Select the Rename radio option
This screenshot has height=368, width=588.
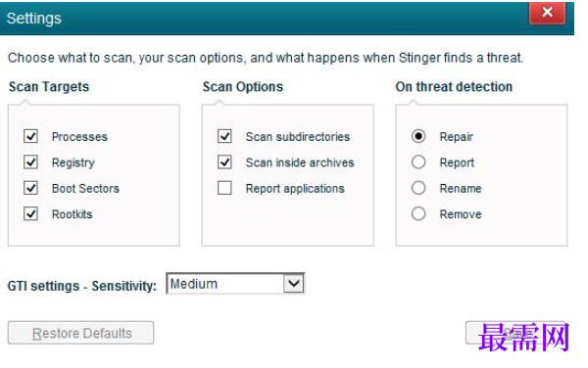coord(418,188)
